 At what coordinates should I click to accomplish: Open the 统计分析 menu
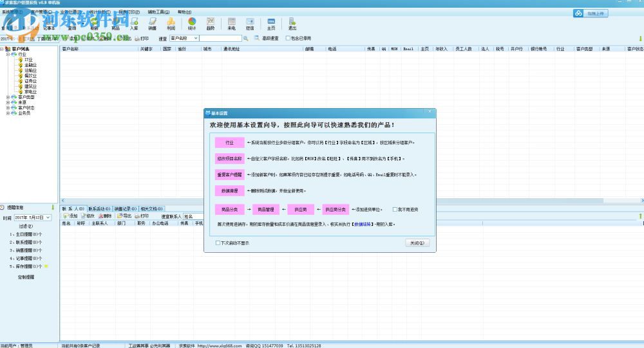point(100,12)
